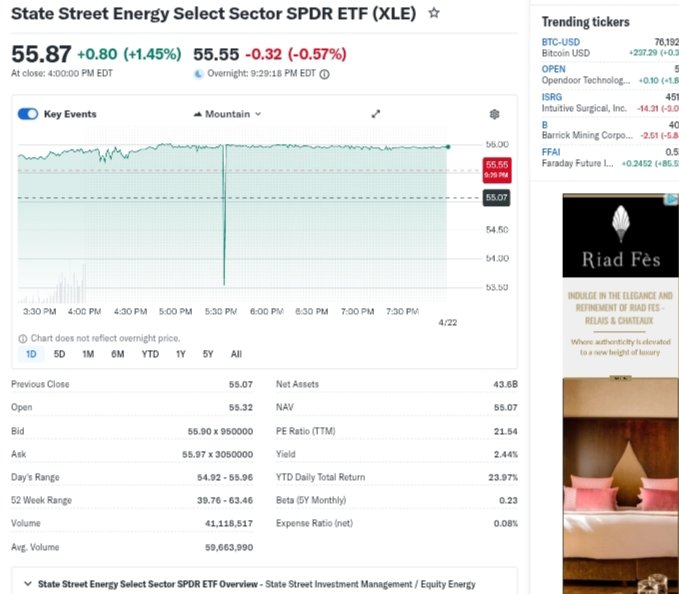This screenshot has width=679, height=594.
Task: Select the 1M chart range
Action: tap(88, 354)
